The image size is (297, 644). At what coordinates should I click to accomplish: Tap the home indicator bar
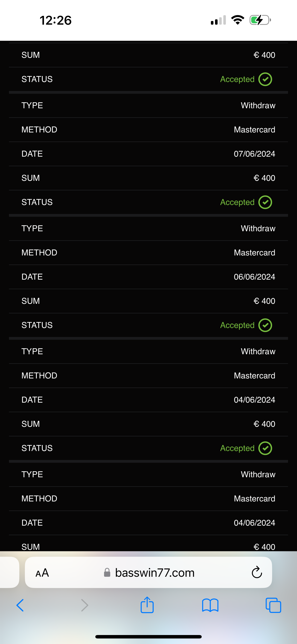tap(148, 636)
